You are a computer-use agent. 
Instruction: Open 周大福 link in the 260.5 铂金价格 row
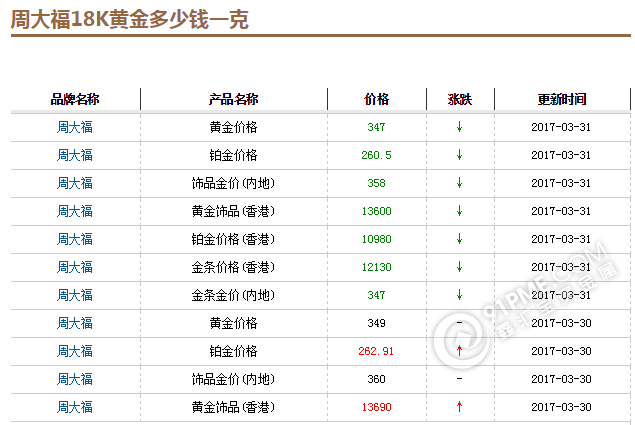[75, 155]
